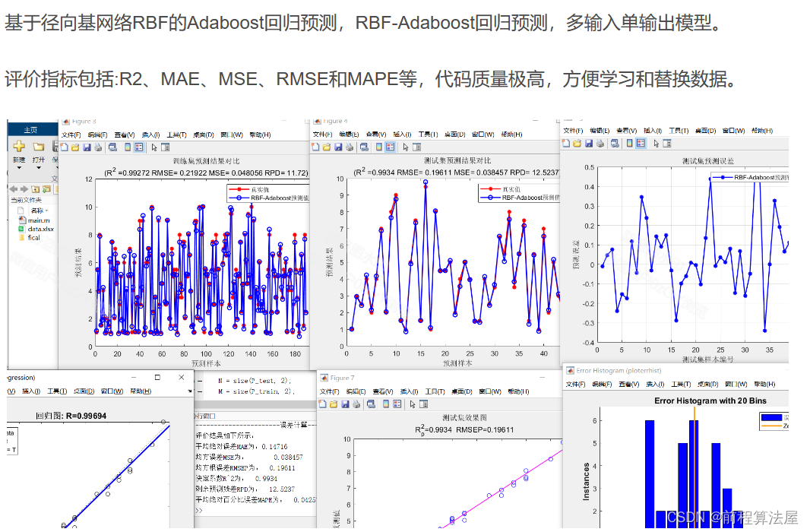810x532 pixels.
Task: Click the back navigation arrow above Current Folder
Action: [14, 188]
